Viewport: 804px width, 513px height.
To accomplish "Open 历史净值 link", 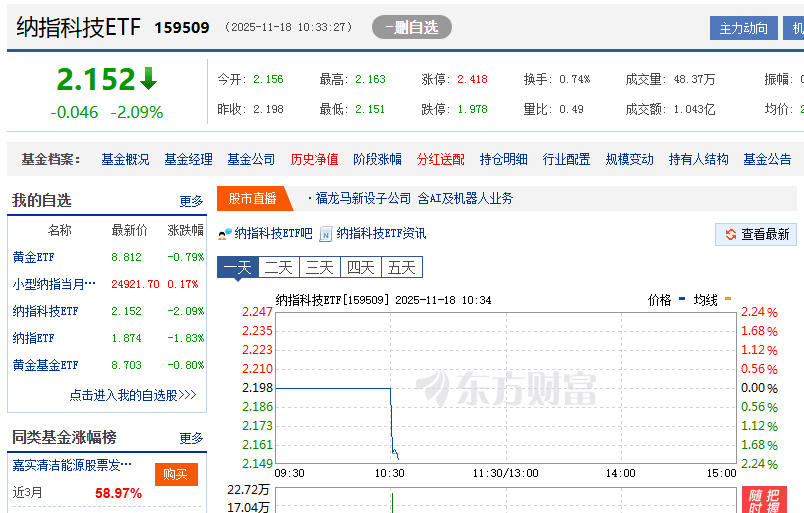I will pyautogui.click(x=314, y=160).
